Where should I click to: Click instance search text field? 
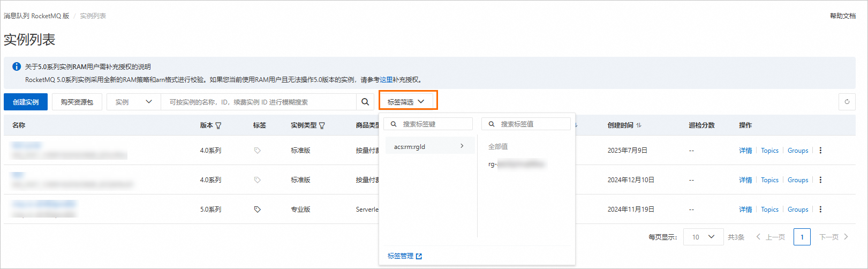[x=259, y=102]
